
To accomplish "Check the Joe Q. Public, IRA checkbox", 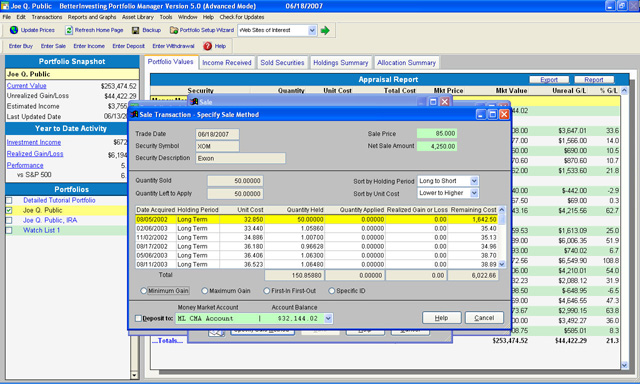I will coord(9,220).
